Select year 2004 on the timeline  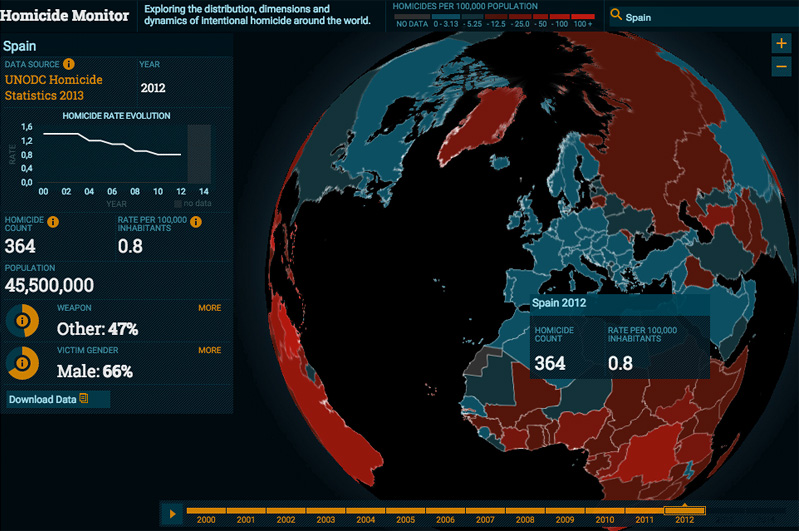tap(365, 515)
